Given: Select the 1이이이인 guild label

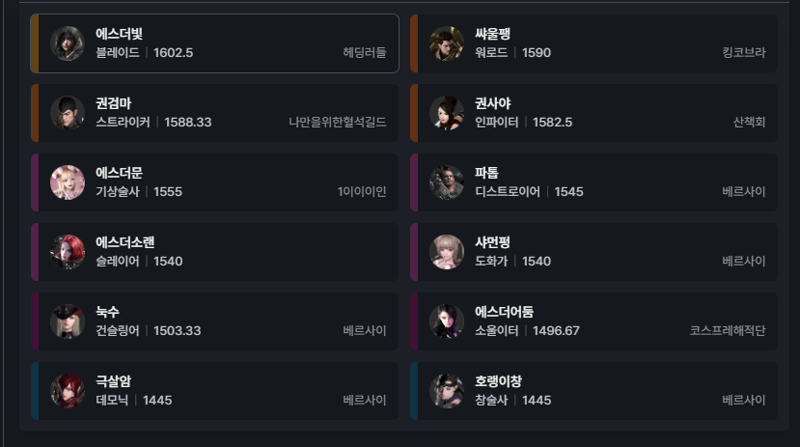Looking at the screenshot, I should click(x=362, y=192).
